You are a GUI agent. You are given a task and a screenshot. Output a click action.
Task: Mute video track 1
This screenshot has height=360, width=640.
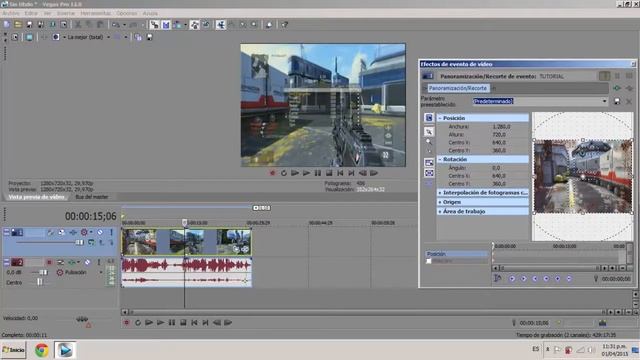point(100,232)
